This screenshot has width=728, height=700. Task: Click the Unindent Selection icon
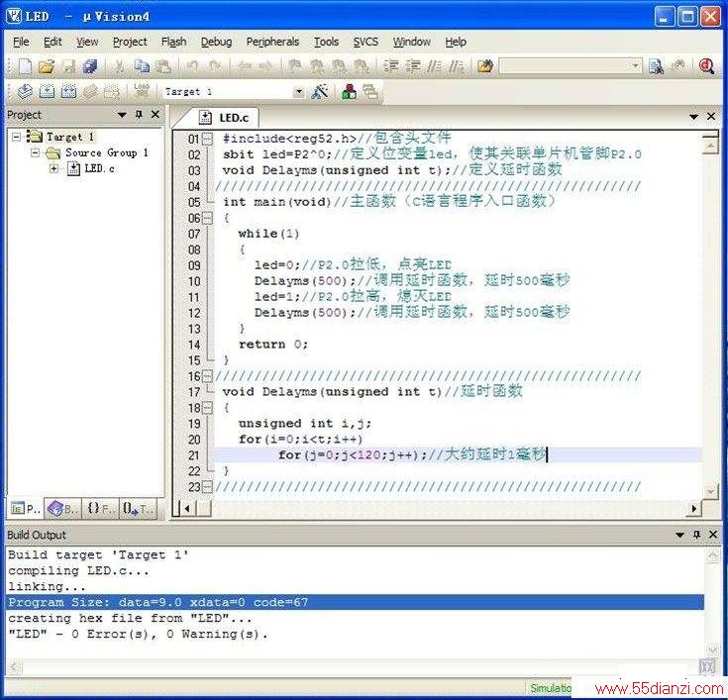pos(412,67)
